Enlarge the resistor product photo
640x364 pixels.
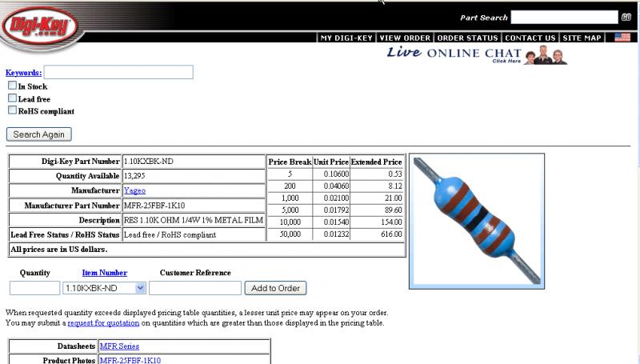coord(477,220)
